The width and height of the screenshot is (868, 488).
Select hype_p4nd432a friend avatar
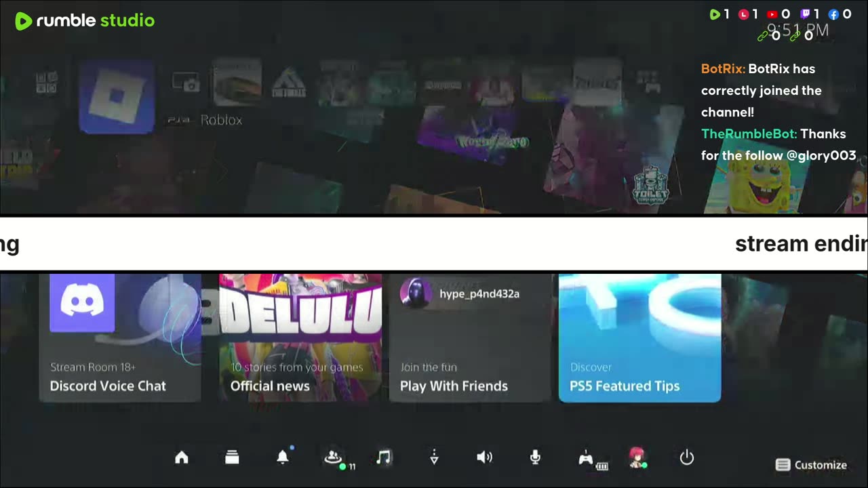[x=416, y=293]
